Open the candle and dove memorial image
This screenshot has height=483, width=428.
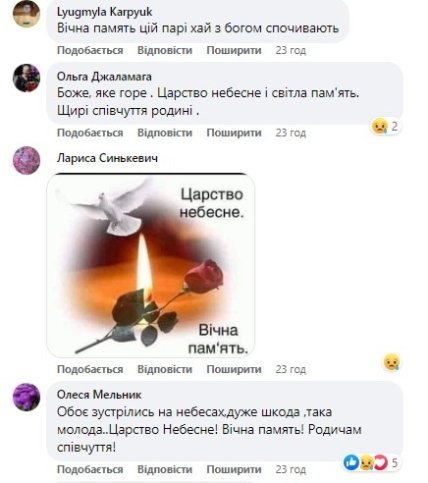(151, 265)
